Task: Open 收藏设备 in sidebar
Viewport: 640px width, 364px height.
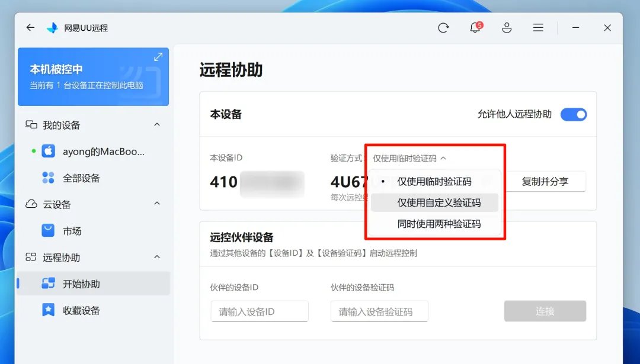Action: 93,310
